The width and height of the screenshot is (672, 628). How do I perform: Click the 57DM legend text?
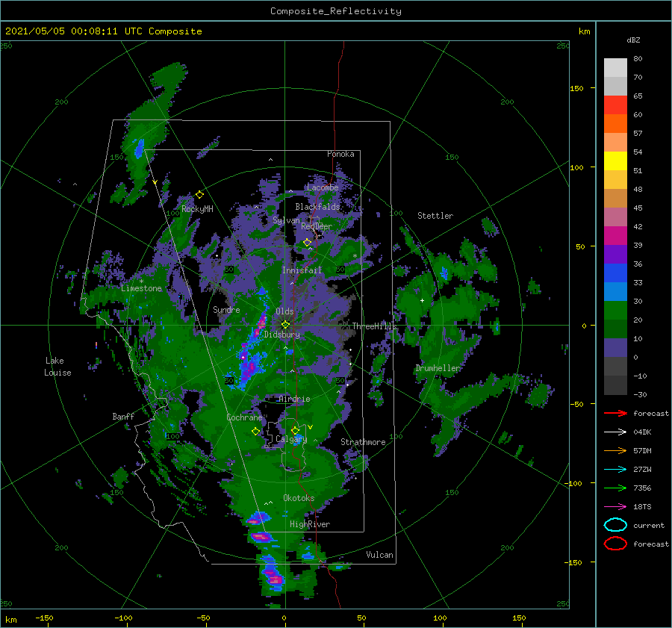pos(642,450)
